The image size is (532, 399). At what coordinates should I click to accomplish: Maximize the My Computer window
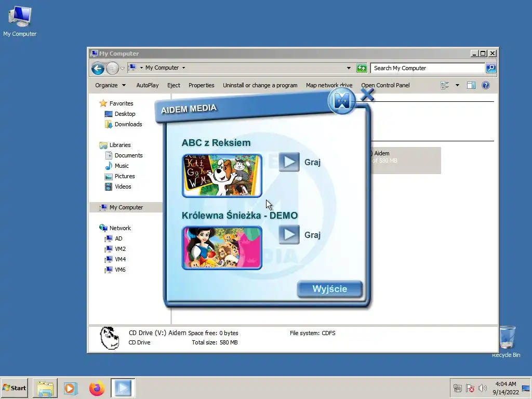483,54
